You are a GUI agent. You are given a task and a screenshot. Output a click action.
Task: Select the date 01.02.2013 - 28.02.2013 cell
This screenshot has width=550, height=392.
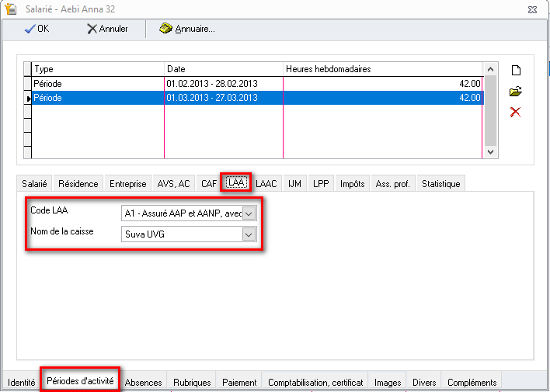pos(224,84)
